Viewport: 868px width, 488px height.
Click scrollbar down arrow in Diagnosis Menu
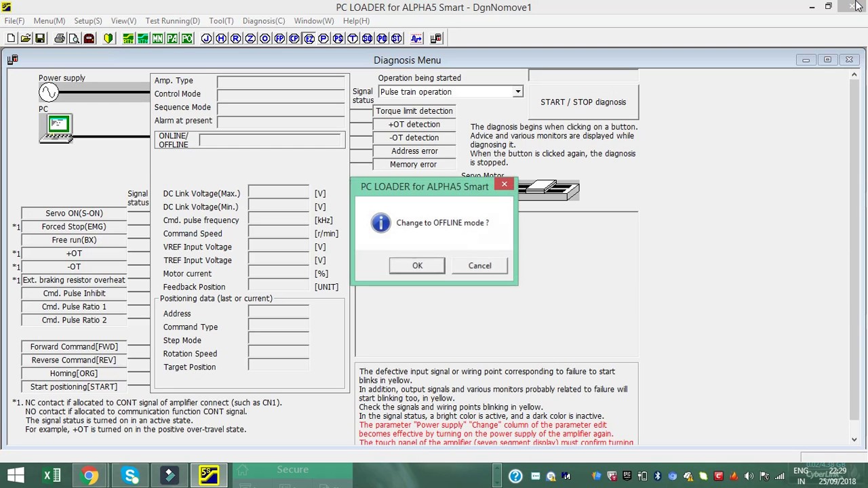click(x=854, y=439)
